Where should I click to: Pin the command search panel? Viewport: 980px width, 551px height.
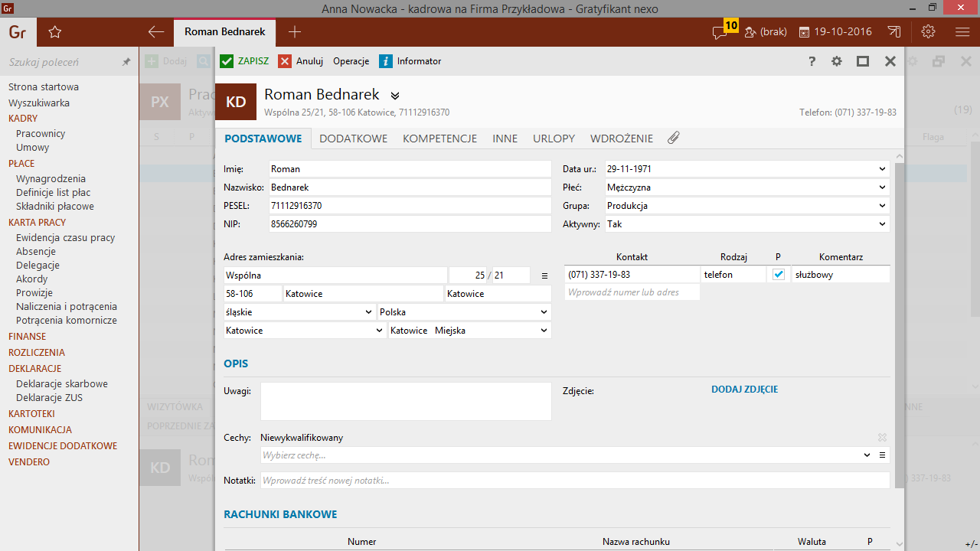126,62
